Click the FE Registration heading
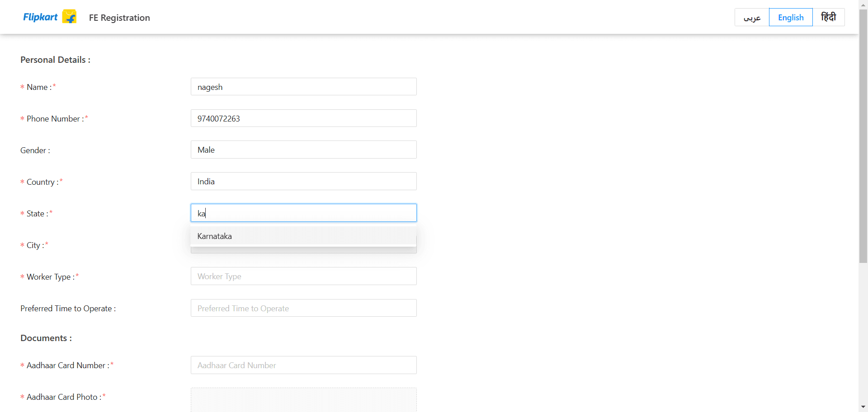Screen dimensions: 868x412 pyautogui.click(x=119, y=18)
